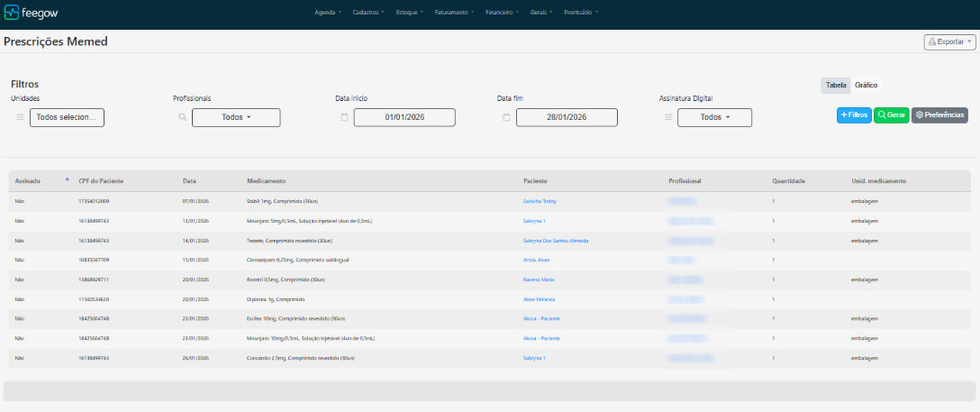The width and height of the screenshot is (980, 412).
Task: Open the Cadastros menu
Action: [368, 12]
